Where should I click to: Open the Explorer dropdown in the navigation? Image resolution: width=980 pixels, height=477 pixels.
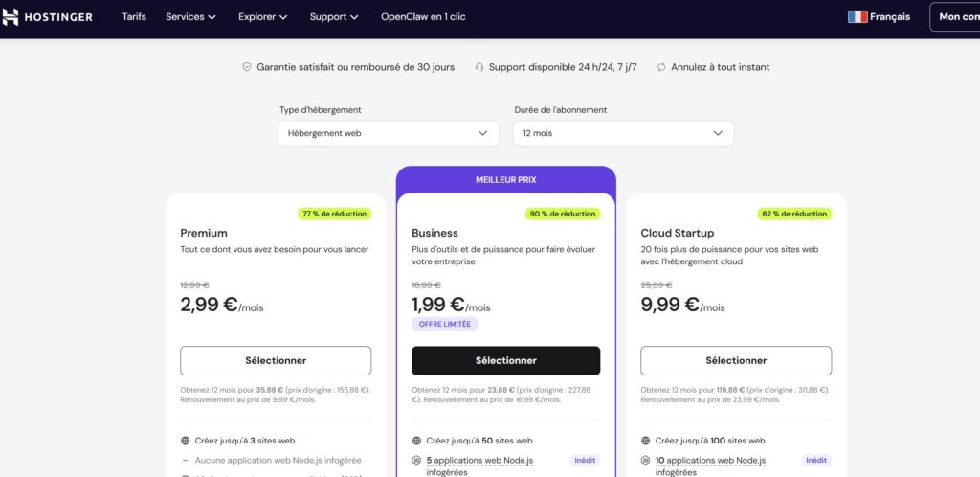(262, 17)
